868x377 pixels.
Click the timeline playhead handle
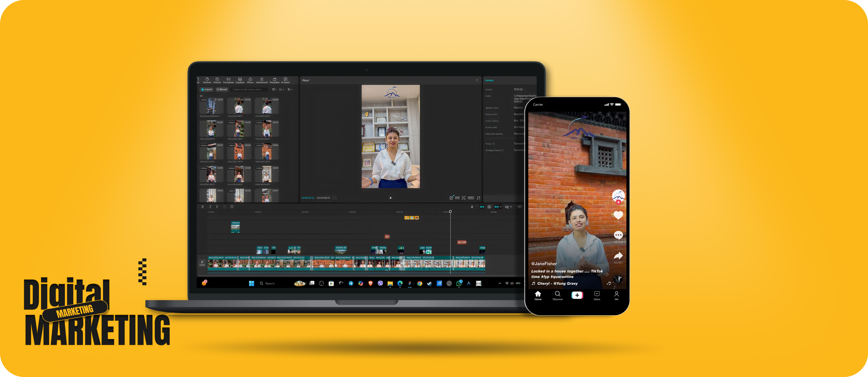pyautogui.click(x=450, y=212)
